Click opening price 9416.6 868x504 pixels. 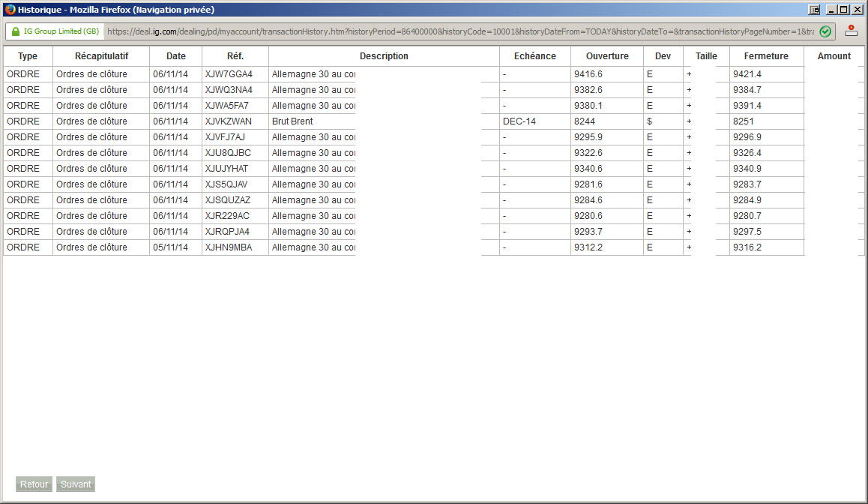[x=588, y=74]
